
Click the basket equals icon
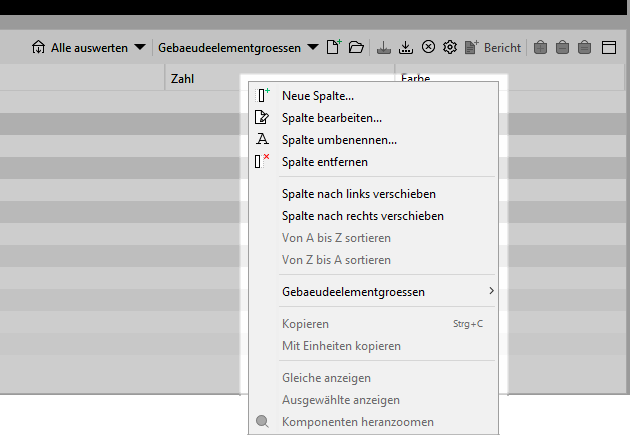pyautogui.click(x=584, y=47)
